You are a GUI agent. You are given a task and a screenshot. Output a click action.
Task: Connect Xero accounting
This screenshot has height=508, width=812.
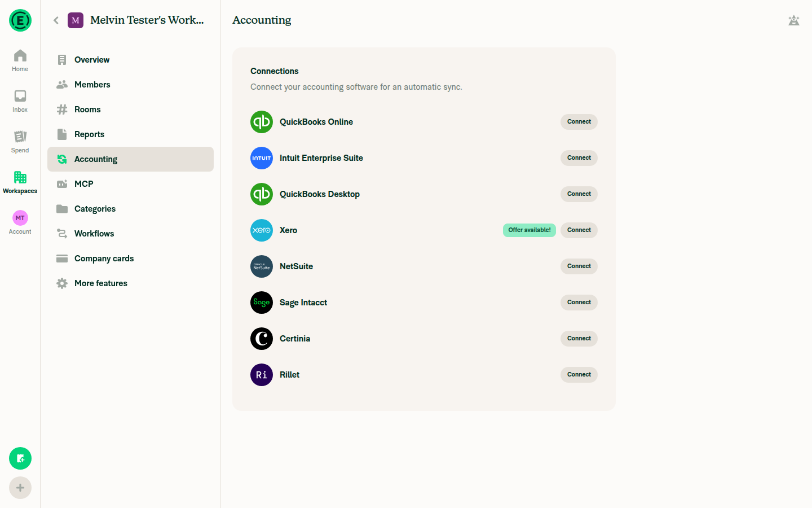pos(579,230)
